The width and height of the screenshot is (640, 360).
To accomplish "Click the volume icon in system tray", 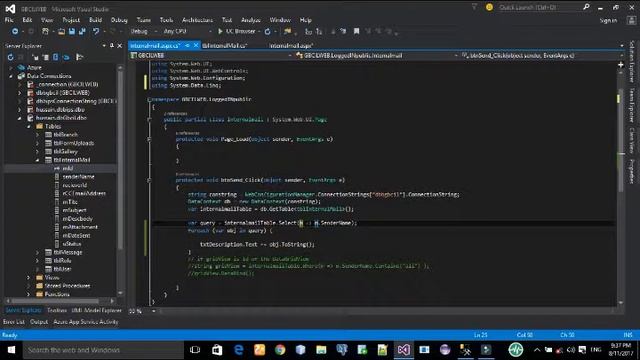I will tap(571, 350).
